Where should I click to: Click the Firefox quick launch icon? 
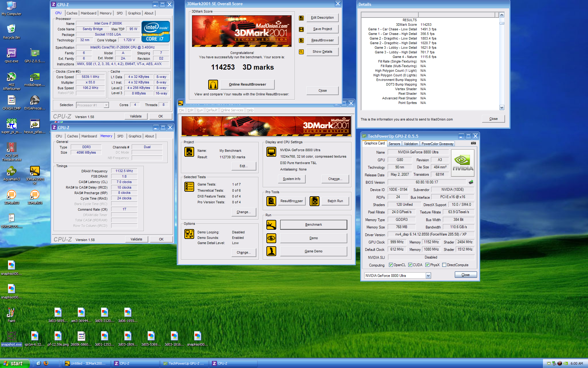pos(46,363)
